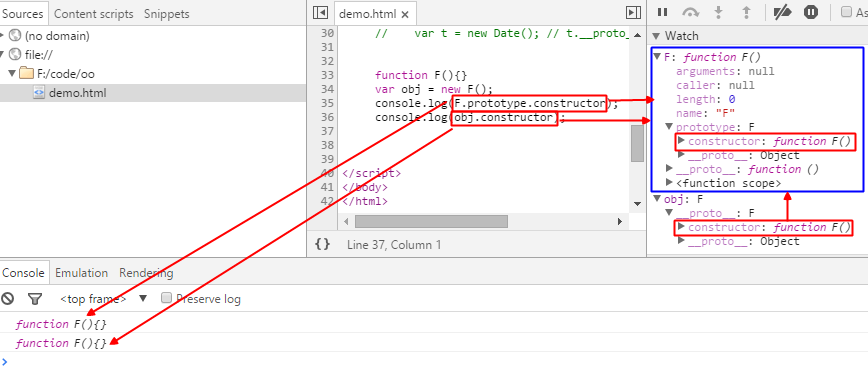Image resolution: width=868 pixels, height=371 pixels.
Task: Toggle the Async checkbox in debugger toolbar
Action: pos(846,12)
